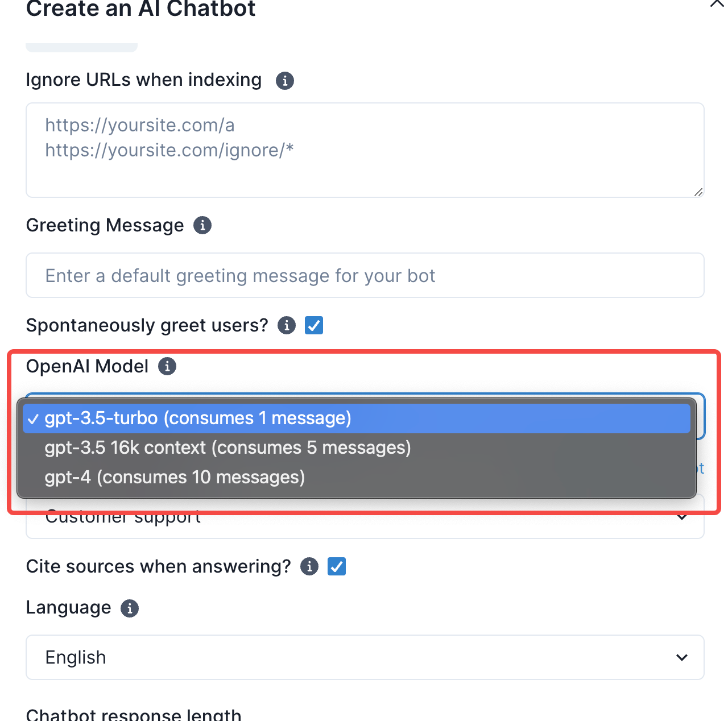
Task: Pick gpt-4 (consumes 10 messages) option
Action: [175, 478]
